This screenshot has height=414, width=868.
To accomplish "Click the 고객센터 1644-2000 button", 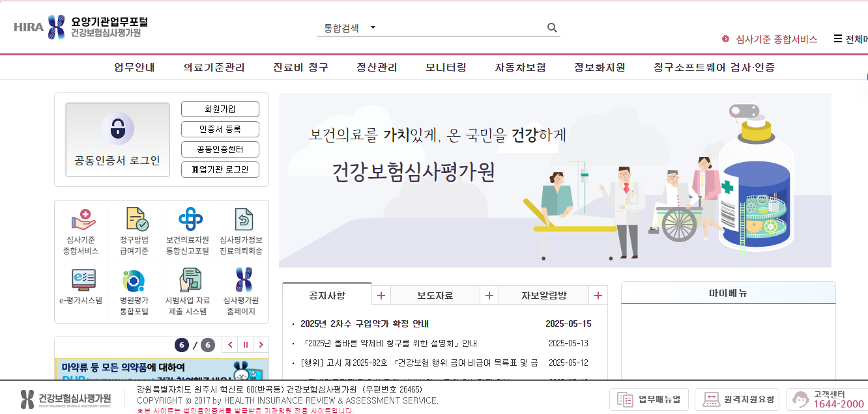I will tap(828, 399).
